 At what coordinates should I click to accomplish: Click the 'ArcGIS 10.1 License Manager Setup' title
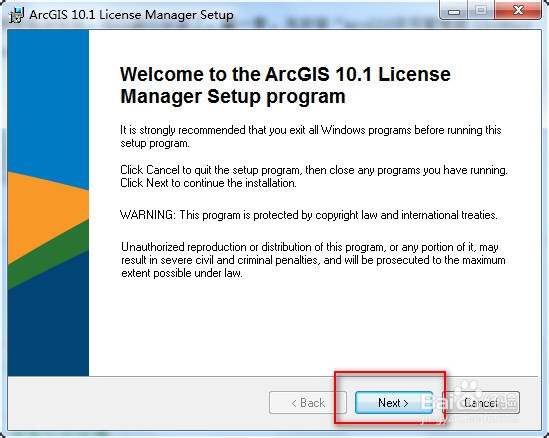(x=131, y=15)
